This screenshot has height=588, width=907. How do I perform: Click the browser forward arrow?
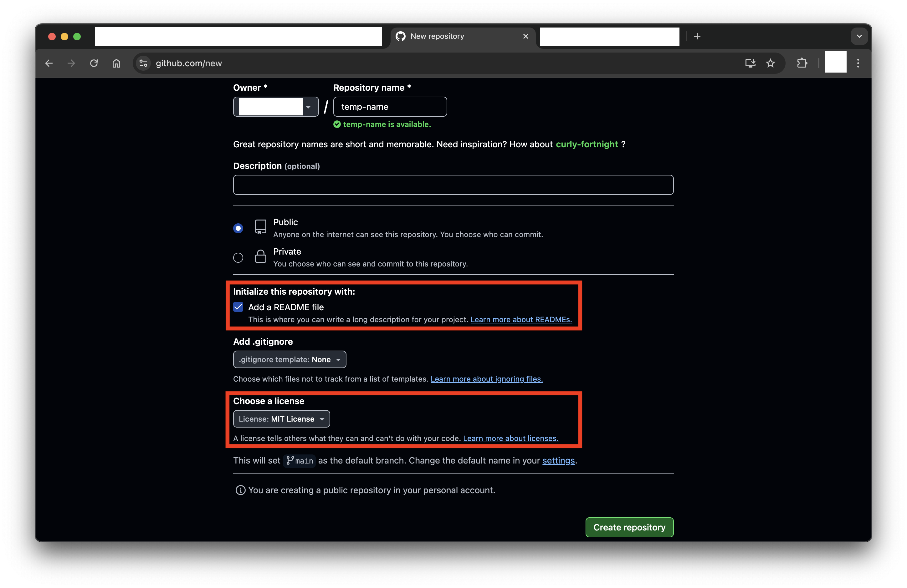pyautogui.click(x=71, y=63)
